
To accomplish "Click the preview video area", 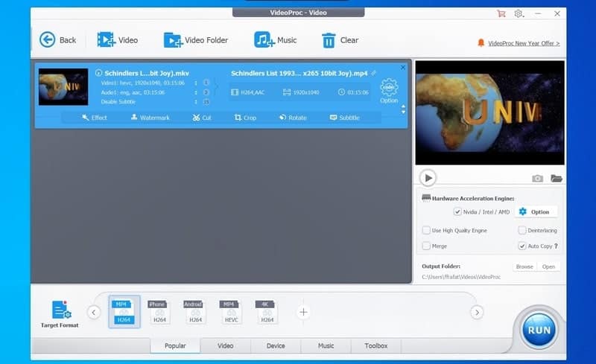I will (490, 113).
